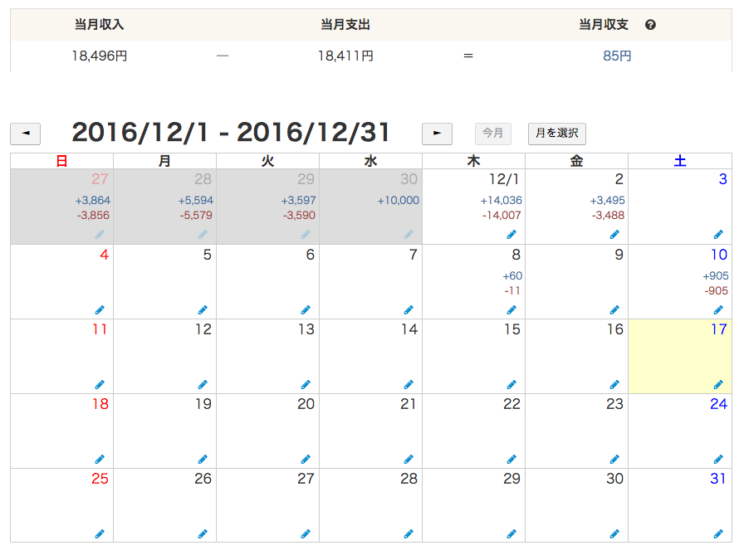Click income +60 on December 8

click(512, 276)
